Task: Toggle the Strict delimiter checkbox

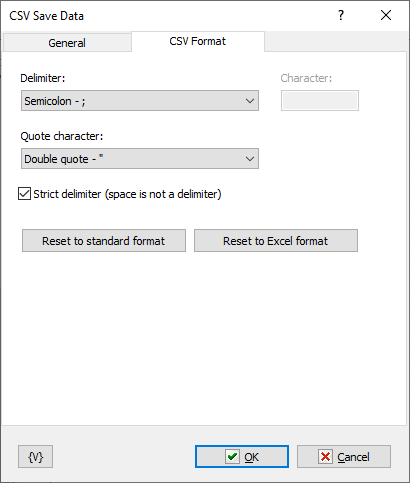Action: point(24,194)
